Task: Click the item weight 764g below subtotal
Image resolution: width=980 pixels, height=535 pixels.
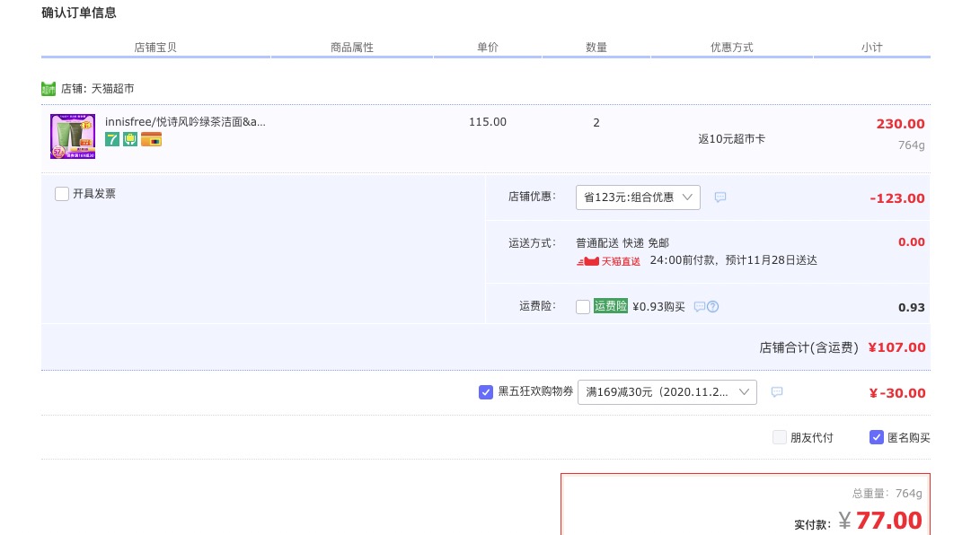Action: (x=911, y=145)
